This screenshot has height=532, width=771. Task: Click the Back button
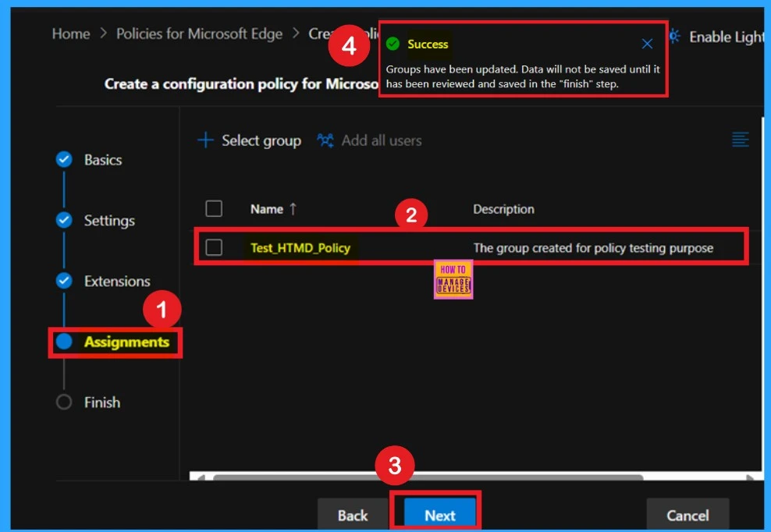353,514
